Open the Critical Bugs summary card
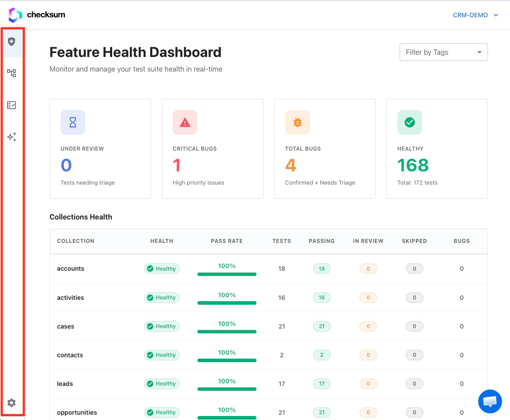Screen dimensions: 510x420 pos(212,149)
